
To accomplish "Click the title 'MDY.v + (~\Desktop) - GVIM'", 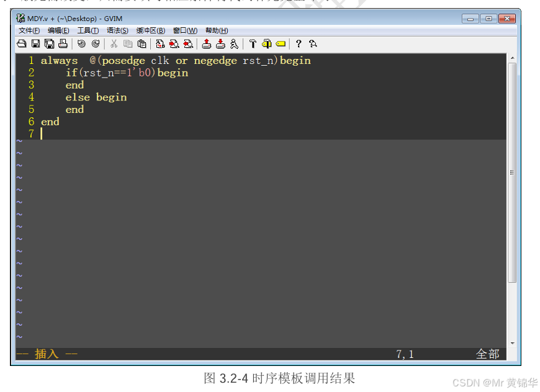I will pos(74,18).
